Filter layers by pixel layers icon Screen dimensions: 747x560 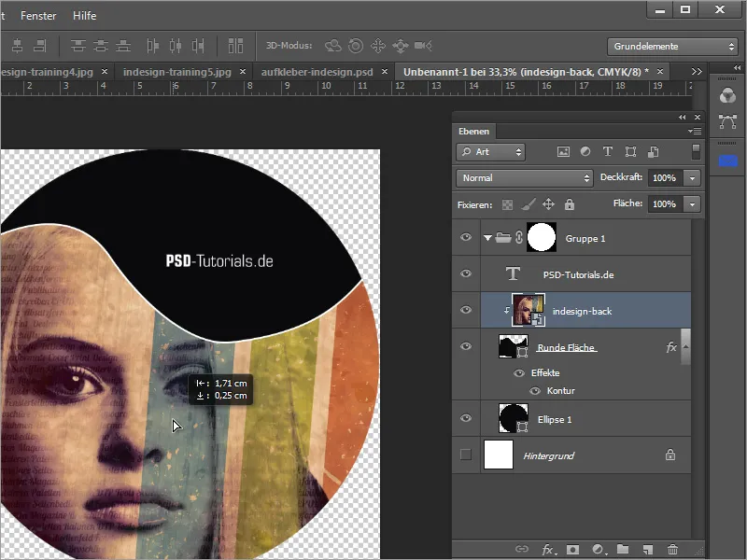pyautogui.click(x=563, y=152)
